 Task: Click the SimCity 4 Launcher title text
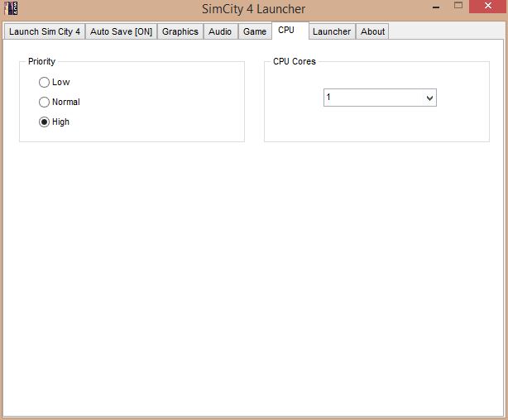click(254, 9)
